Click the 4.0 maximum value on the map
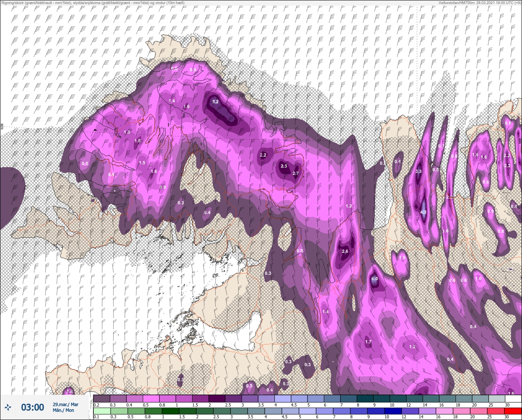The image size is (522, 420). tap(375, 279)
